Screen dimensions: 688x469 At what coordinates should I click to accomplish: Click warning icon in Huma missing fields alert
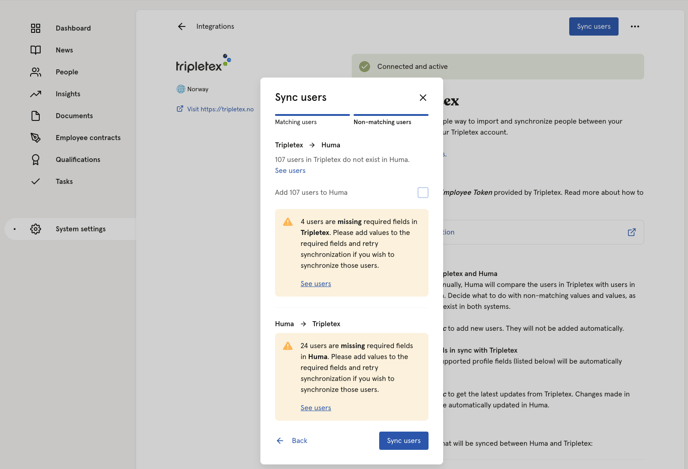[288, 346]
